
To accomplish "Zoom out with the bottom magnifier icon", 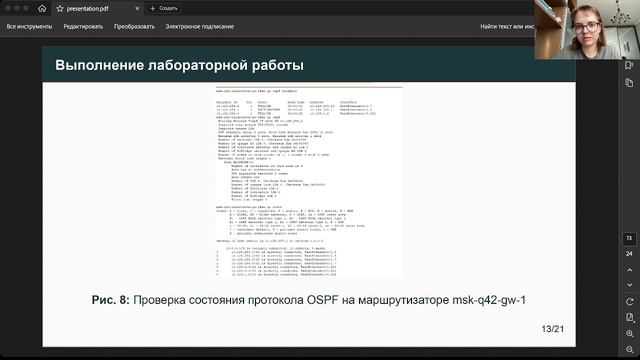I will click(x=629, y=349).
